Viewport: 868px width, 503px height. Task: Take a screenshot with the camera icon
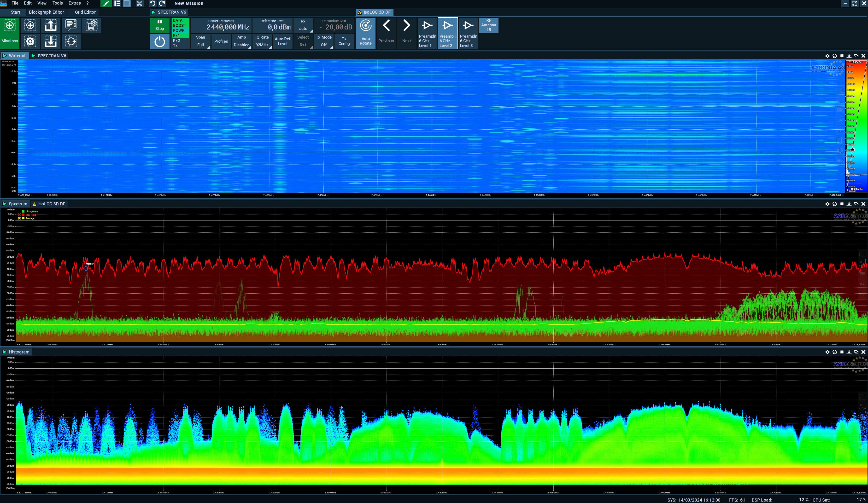pyautogui.click(x=140, y=3)
